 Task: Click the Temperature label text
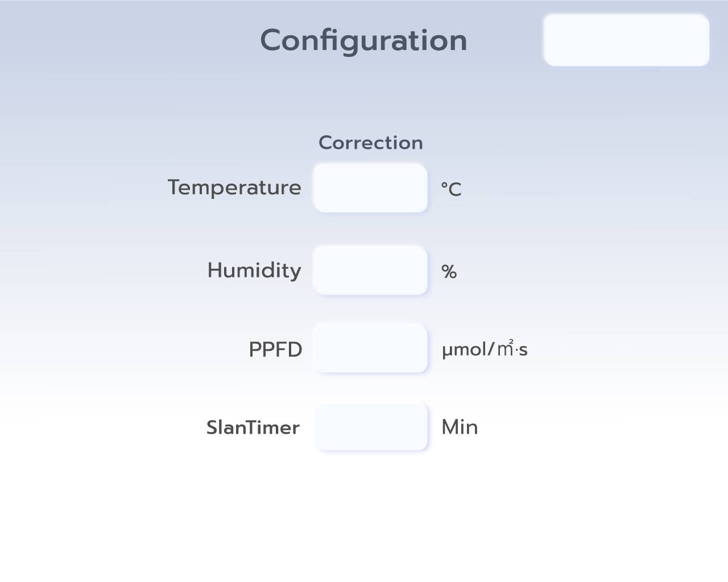[x=234, y=188]
